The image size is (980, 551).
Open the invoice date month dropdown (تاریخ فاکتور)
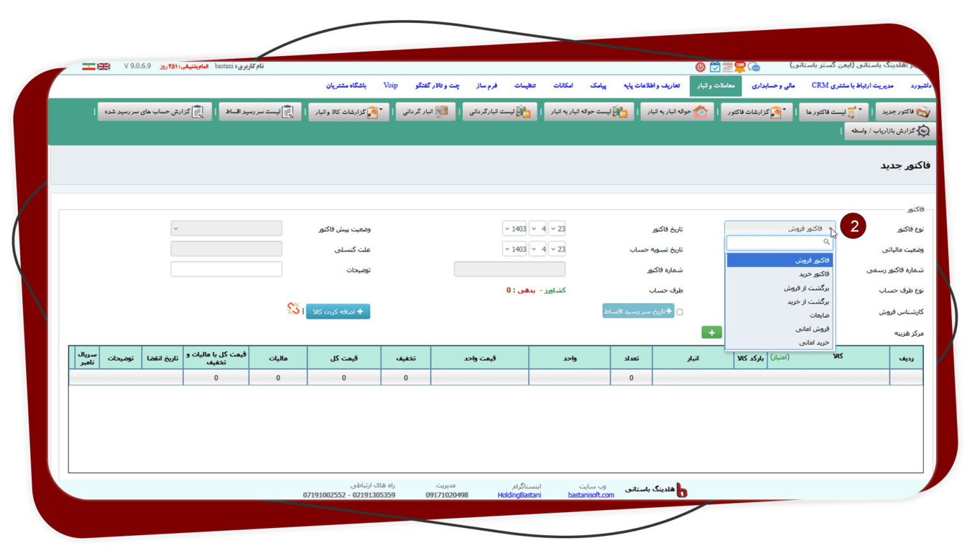[538, 229]
